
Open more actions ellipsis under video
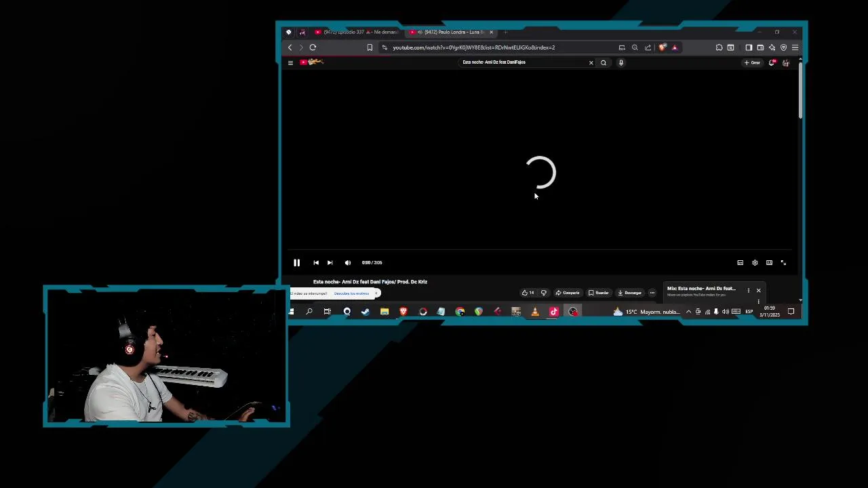[652, 293]
